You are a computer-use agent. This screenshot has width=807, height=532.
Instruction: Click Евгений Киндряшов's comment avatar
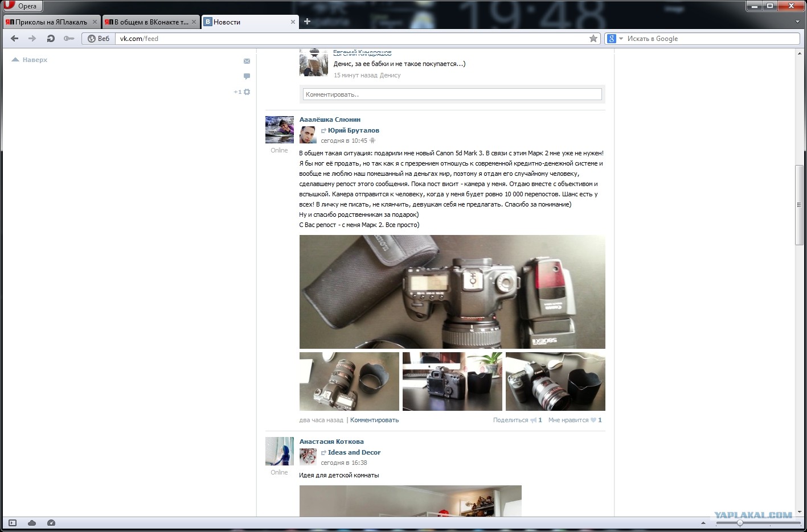point(314,62)
